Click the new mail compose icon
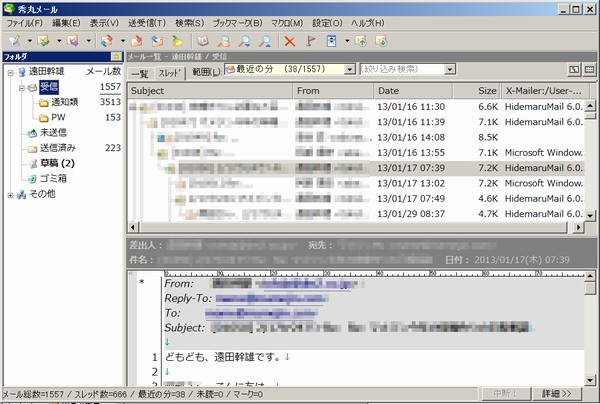This screenshot has width=600, height=404. coord(13,42)
